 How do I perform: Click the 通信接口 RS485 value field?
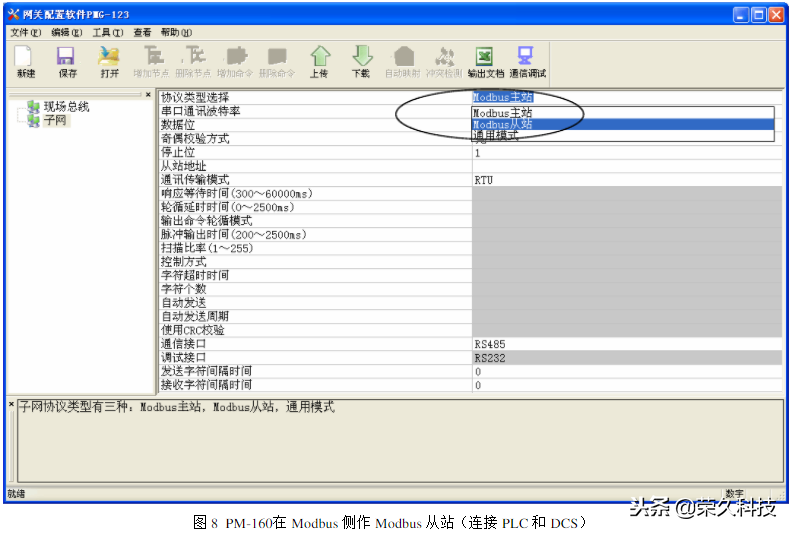[626, 344]
